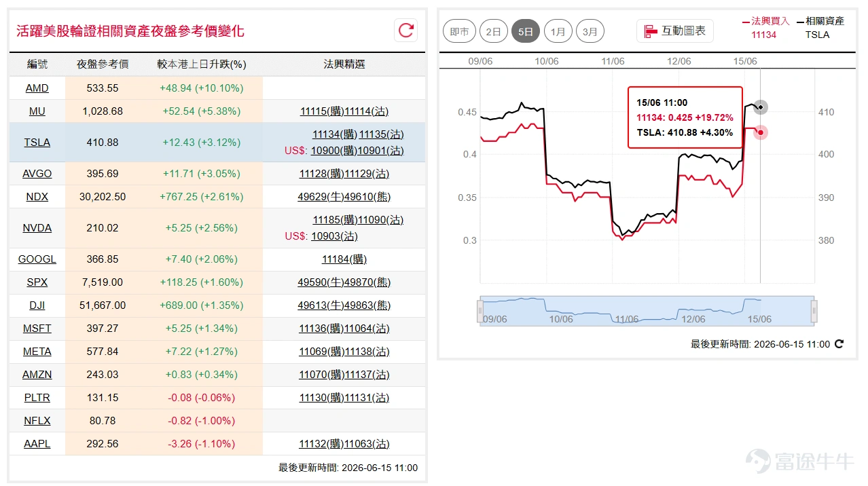
Task: Open the 互動圖表 interactive chart
Action: [x=675, y=31]
